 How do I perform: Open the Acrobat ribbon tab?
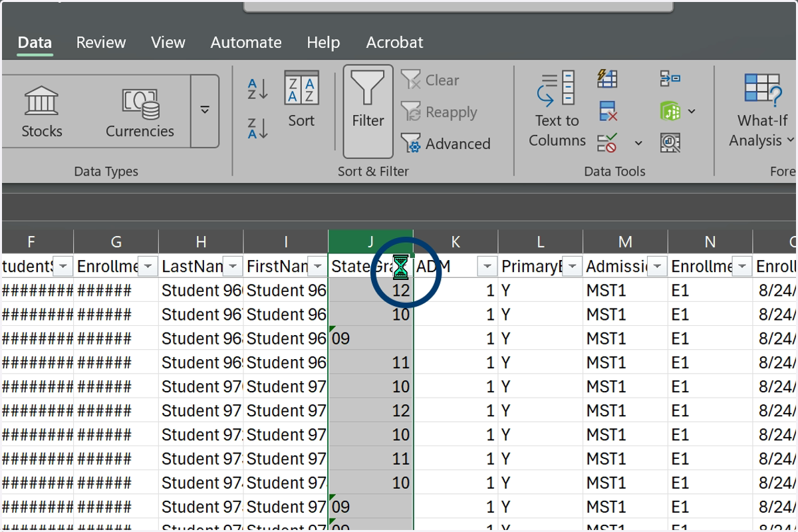click(x=394, y=43)
